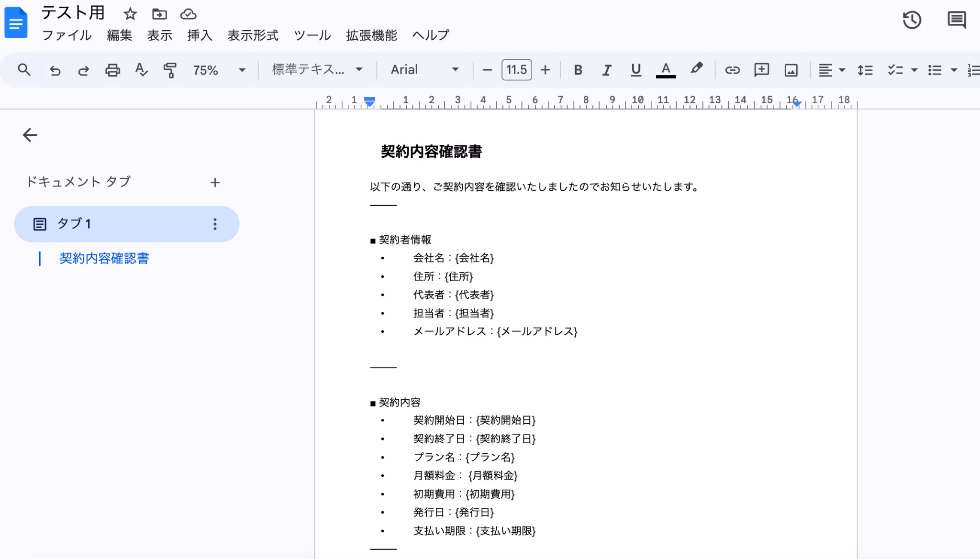Add a new document tab with plus
Image resolution: width=980 pixels, height=559 pixels.
click(215, 183)
